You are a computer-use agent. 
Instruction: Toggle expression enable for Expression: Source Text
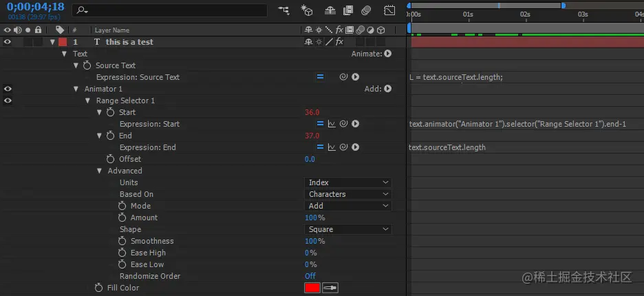[320, 77]
